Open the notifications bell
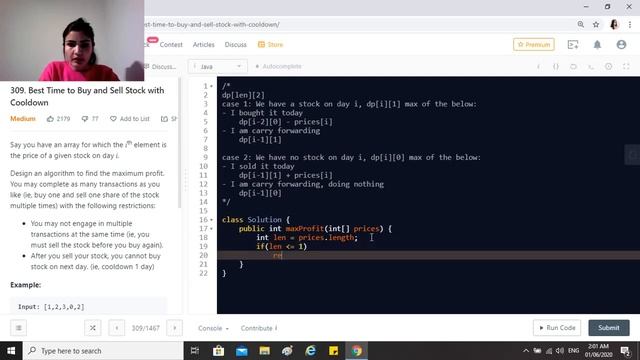The image size is (640, 360). coord(597,44)
